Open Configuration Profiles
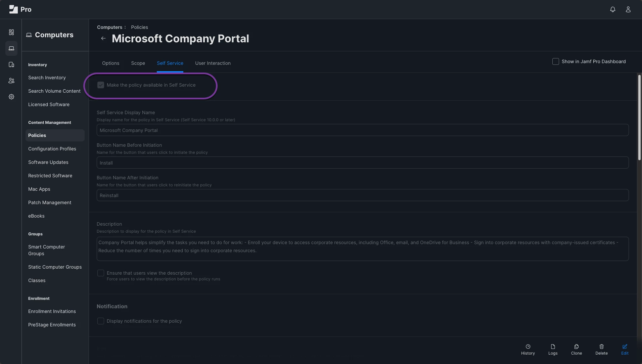 click(x=52, y=149)
